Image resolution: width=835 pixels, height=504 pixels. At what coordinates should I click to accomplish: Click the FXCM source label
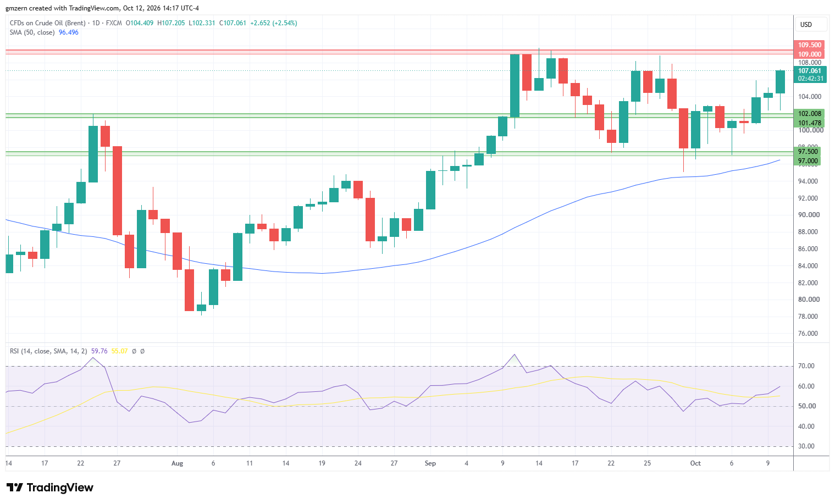pyautogui.click(x=114, y=23)
